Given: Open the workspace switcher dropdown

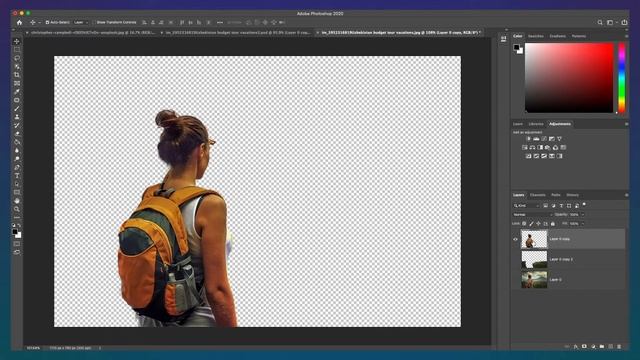Looking at the screenshot, I should tap(611, 22).
